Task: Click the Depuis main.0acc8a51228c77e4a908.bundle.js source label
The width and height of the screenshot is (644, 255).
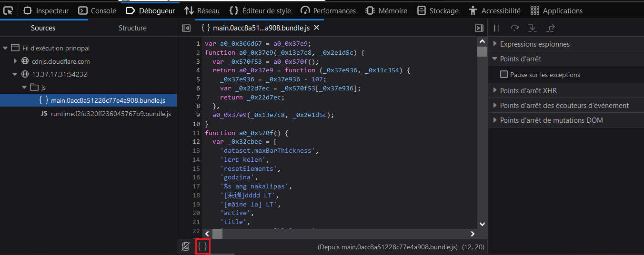Action: (387, 247)
